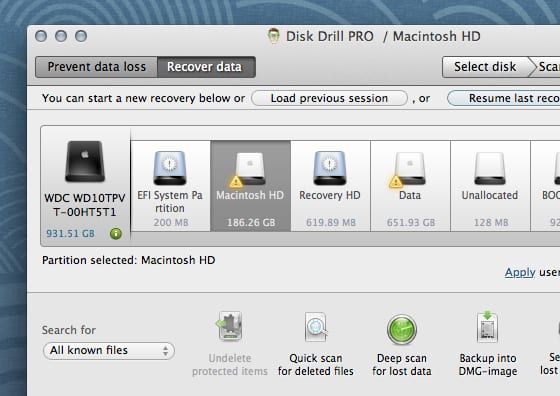
Task: Click Load previous session button
Action: tap(329, 98)
